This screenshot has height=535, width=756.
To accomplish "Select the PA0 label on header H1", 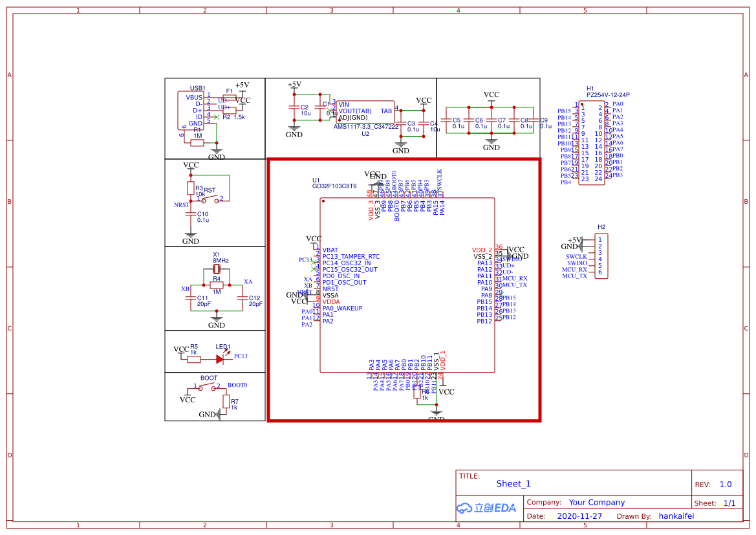I will [x=618, y=104].
